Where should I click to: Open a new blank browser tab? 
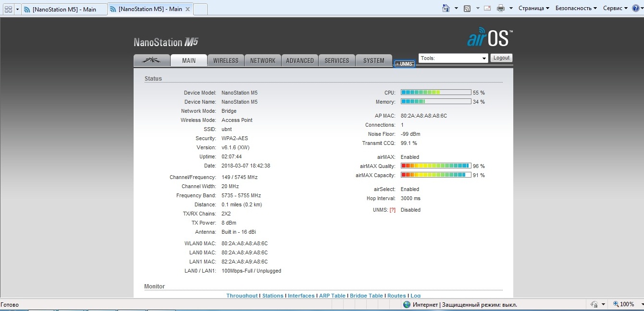tap(200, 9)
